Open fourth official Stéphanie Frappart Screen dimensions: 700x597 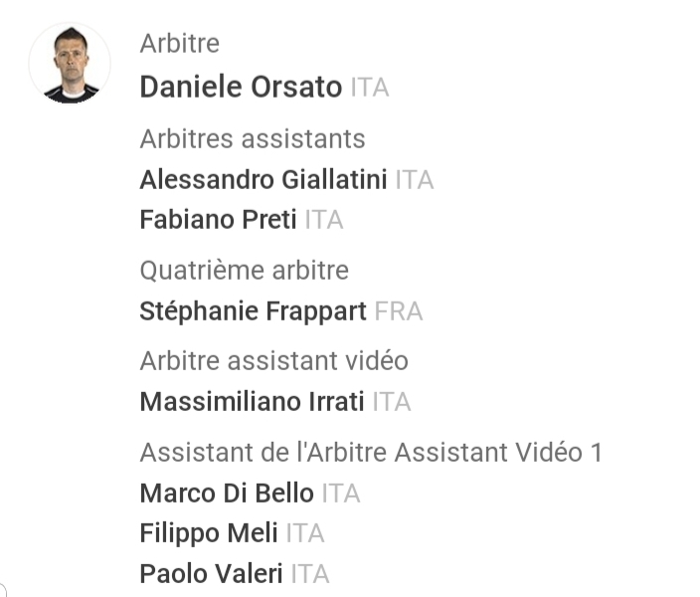(x=253, y=311)
